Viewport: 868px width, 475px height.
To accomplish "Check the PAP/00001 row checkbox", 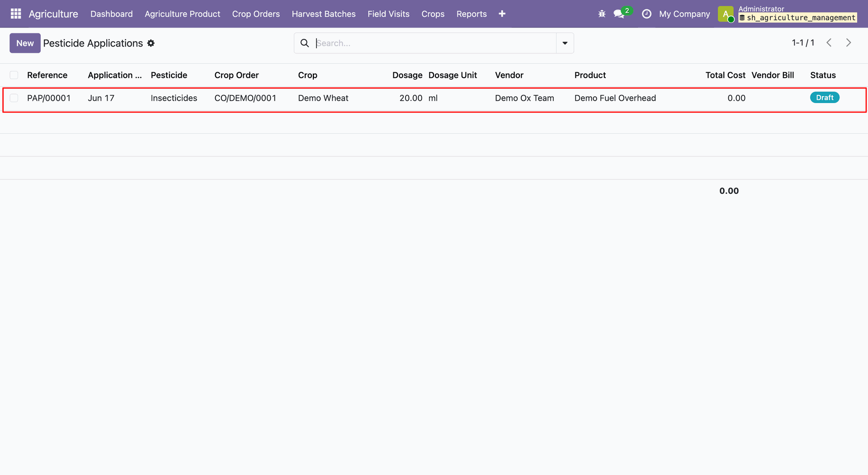I will [x=14, y=98].
